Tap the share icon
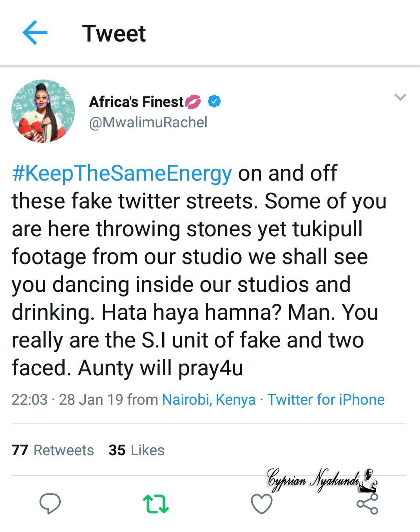420x532 pixels. pyautogui.click(x=367, y=503)
